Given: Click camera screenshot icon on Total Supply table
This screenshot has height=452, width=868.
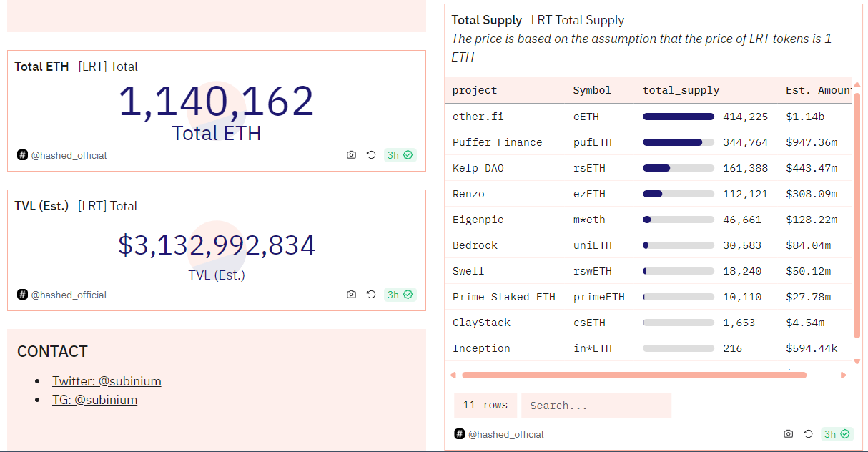Looking at the screenshot, I should (x=788, y=434).
